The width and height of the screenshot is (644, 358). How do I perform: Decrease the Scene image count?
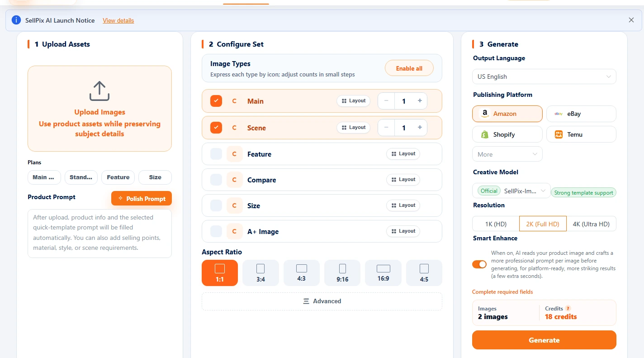(386, 128)
